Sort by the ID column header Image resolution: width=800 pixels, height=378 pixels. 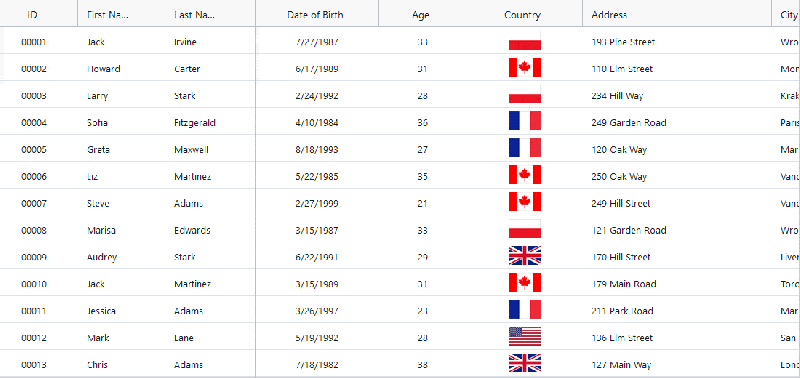point(33,15)
